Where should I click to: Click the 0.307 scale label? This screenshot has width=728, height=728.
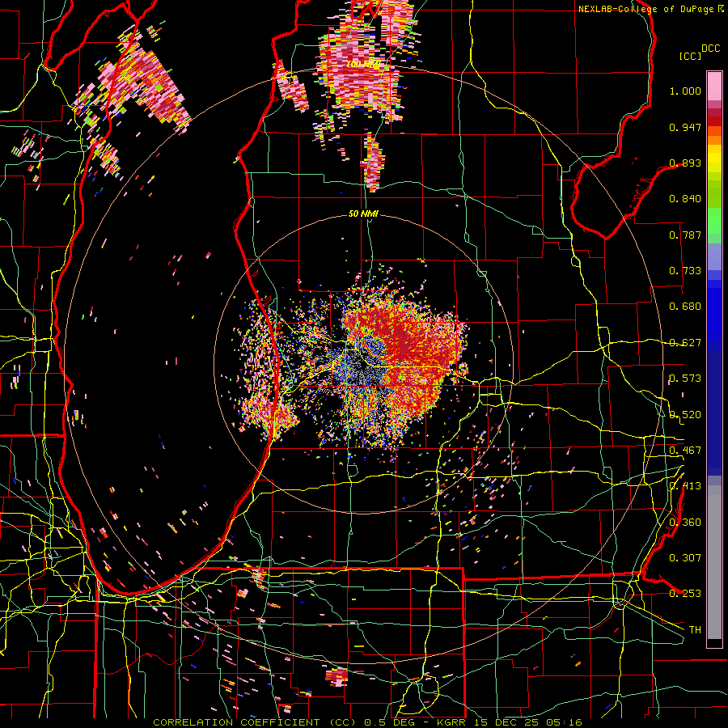(x=685, y=558)
